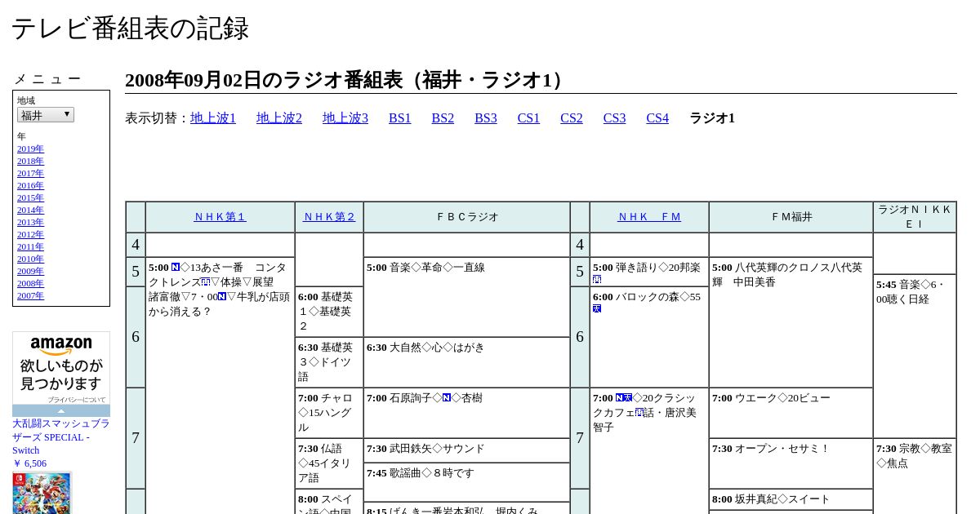Open the 2016年 archive link
This screenshot has width=980, height=514.
click(30, 186)
